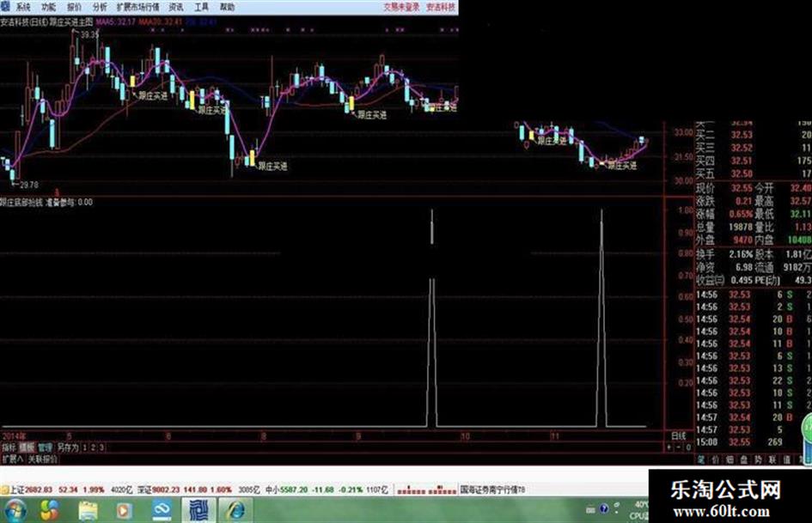Click the 29.78 low price marker

pos(29,185)
